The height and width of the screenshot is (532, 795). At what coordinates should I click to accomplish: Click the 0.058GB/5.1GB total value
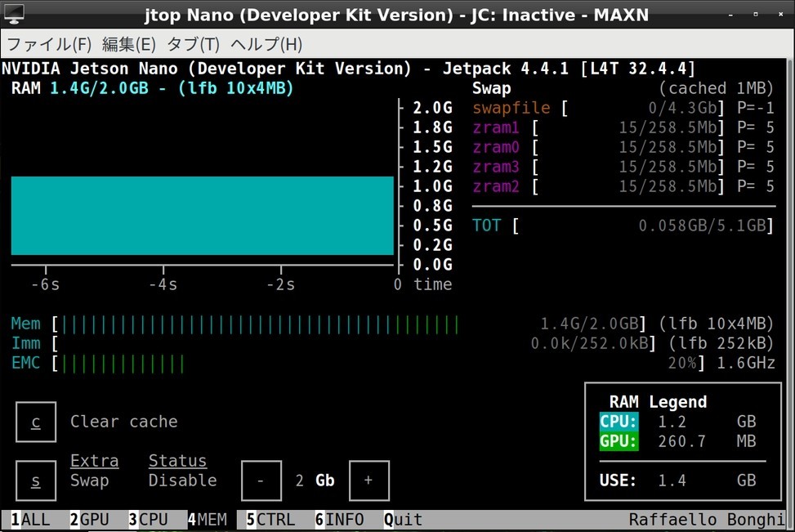point(702,226)
